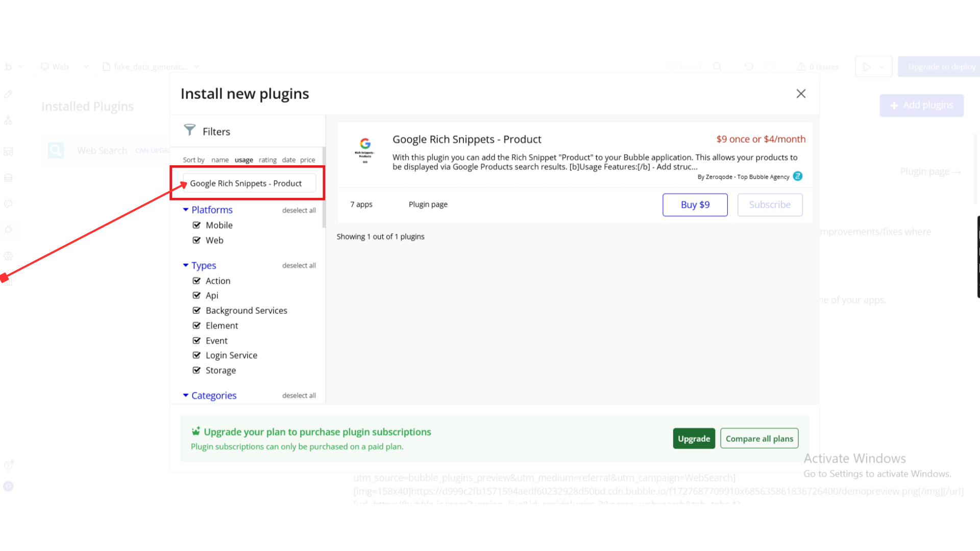Click the preview play button icon
This screenshot has width=980, height=551.
[x=867, y=67]
